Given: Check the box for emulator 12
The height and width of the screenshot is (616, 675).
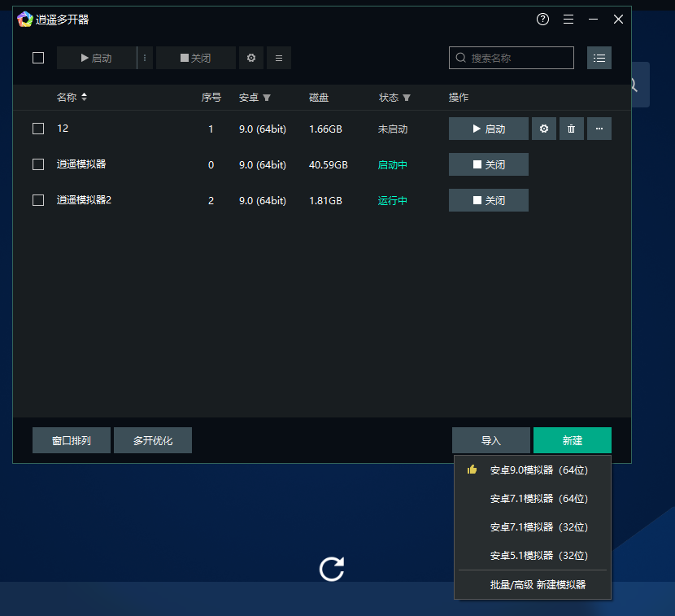Looking at the screenshot, I should [x=38, y=129].
